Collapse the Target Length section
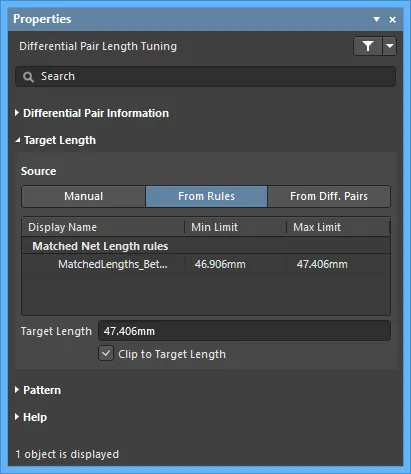411x474 pixels. coord(55,140)
